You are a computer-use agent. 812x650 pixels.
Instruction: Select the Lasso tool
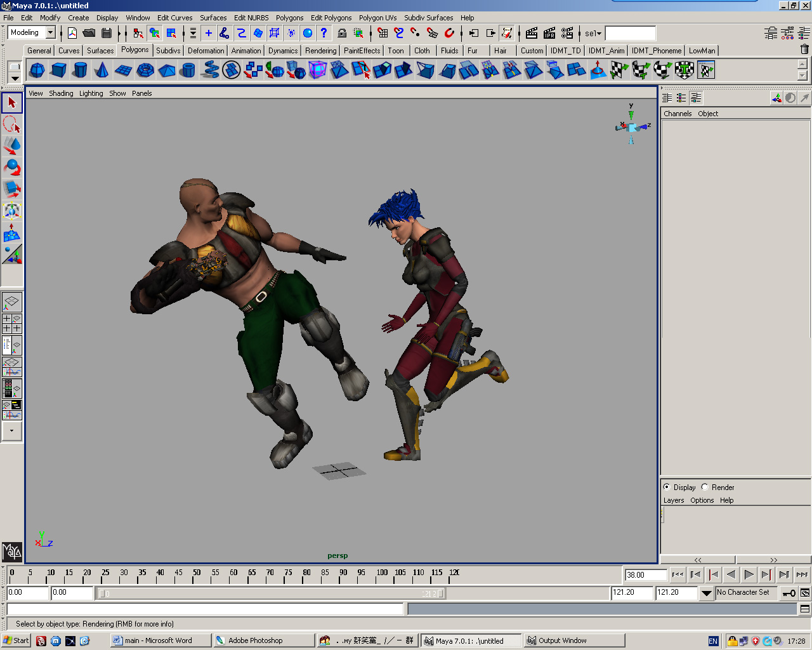click(12, 124)
